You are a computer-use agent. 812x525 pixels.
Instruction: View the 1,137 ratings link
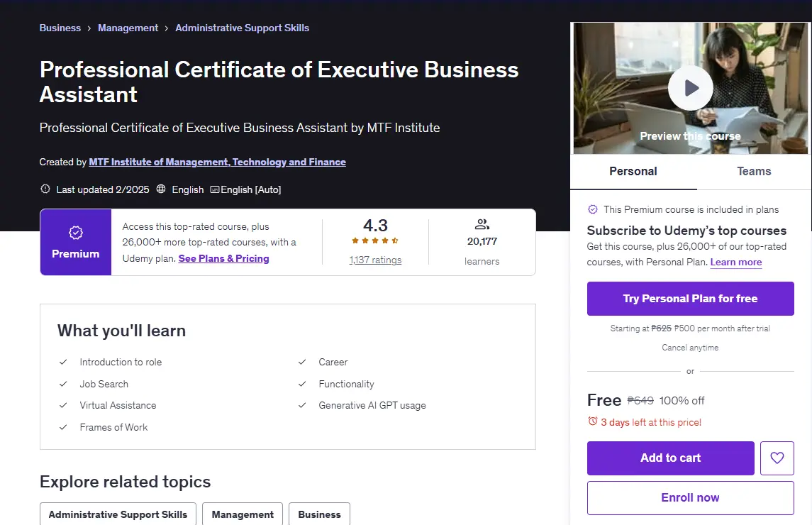(375, 260)
